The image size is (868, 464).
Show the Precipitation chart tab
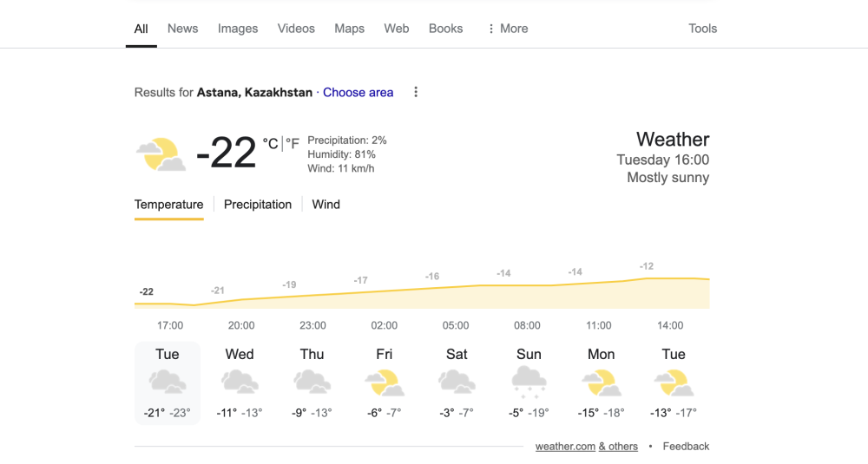258,205
